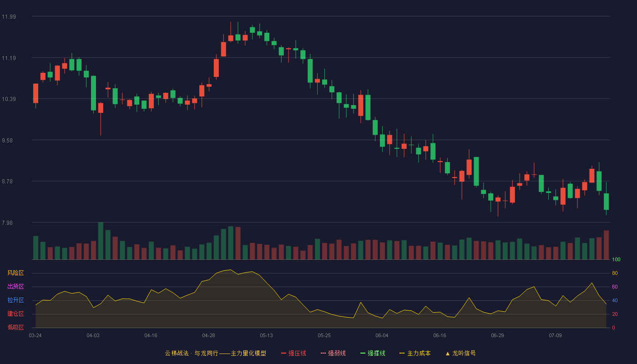Select the 建仓区 zone label
Image resolution: width=637 pixels, height=364 pixels.
tap(15, 314)
